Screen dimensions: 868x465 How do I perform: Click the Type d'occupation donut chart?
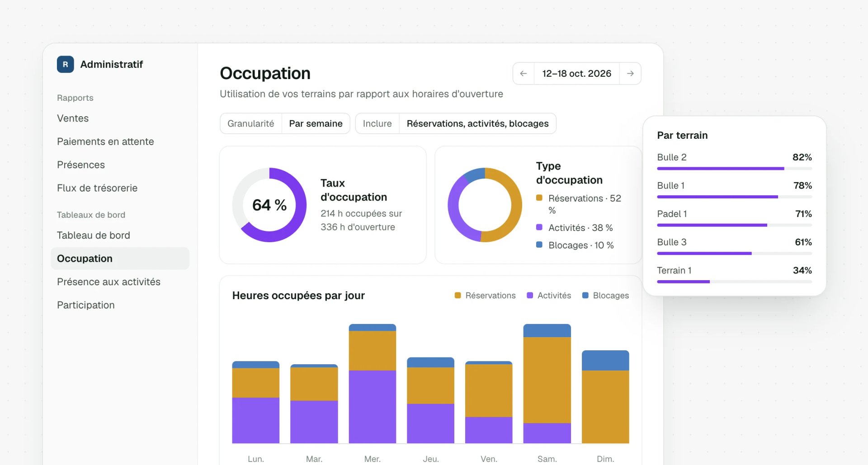coord(485,205)
